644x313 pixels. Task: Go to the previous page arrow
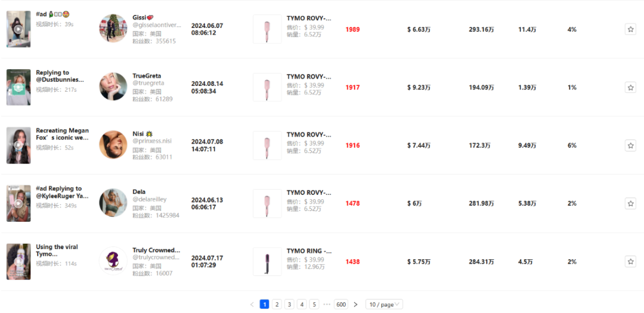[252, 304]
